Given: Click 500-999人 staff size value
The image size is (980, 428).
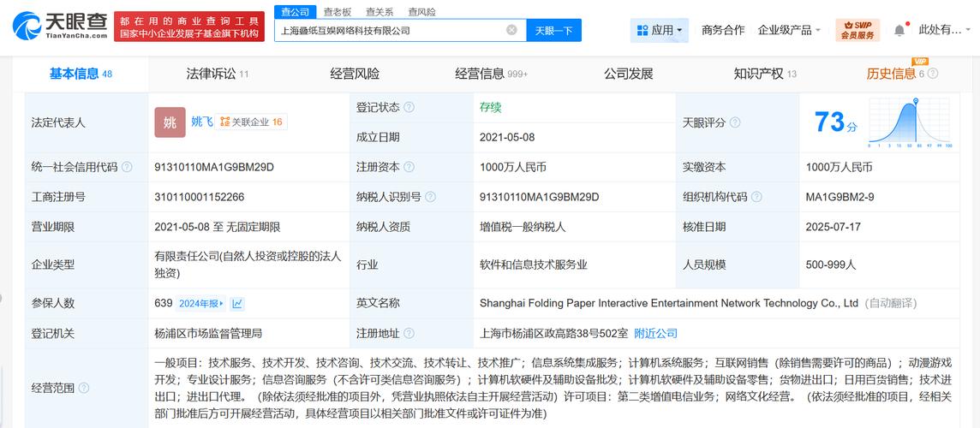Looking at the screenshot, I should (831, 265).
